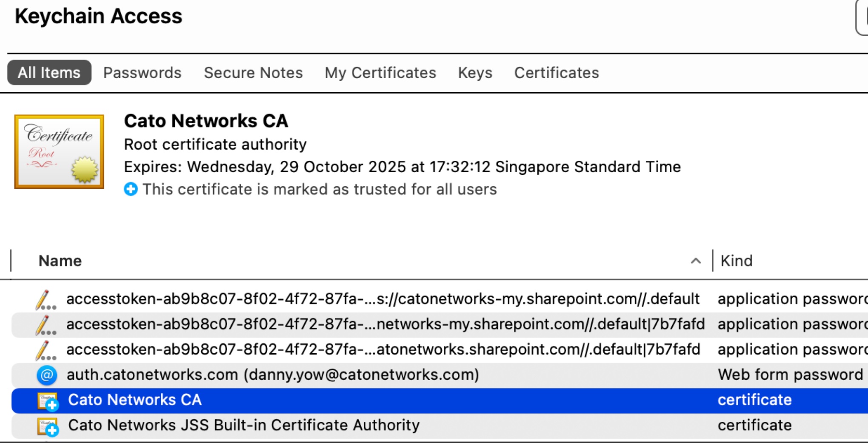Select accesstoken entry ending atonetworks.sharepoint.com//.default|7b7fafd
This screenshot has width=868, height=443.
pyautogui.click(x=383, y=349)
